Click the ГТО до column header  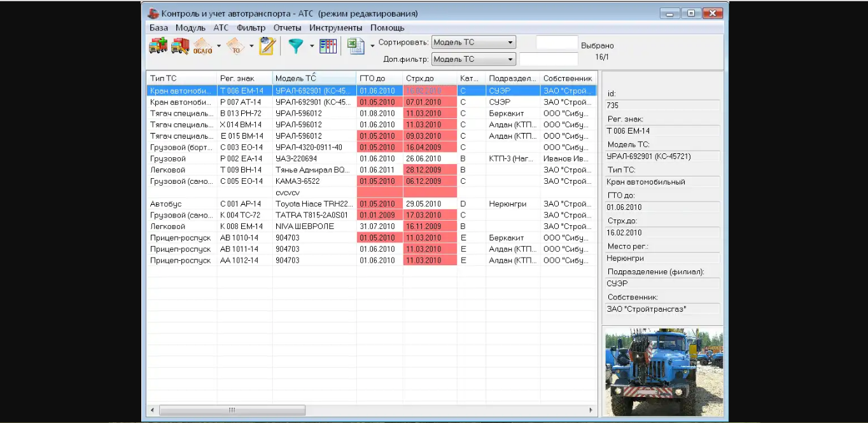tap(379, 78)
